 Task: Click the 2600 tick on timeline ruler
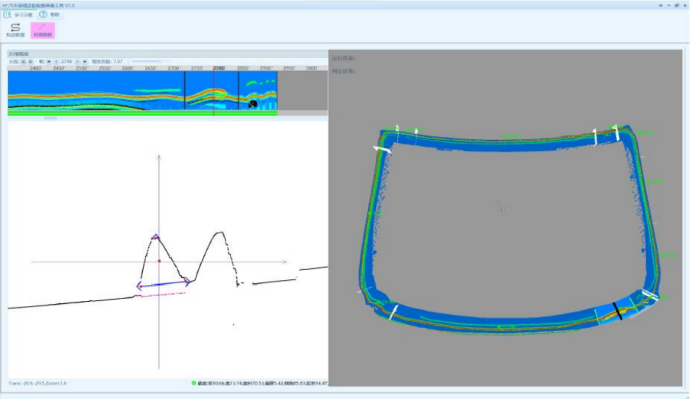(x=127, y=68)
